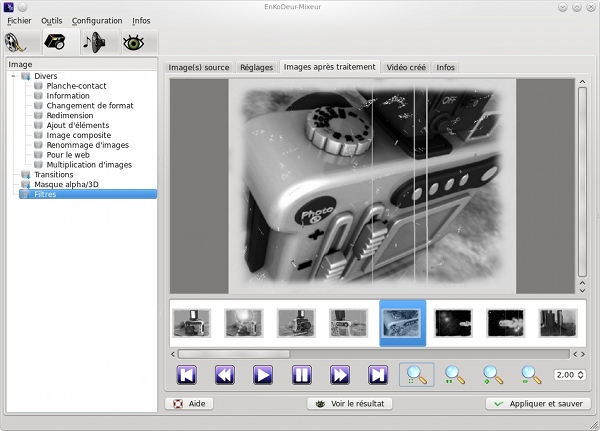The image size is (600, 431).
Task: Click the green checkmark on Appliquer et sauver
Action: click(x=499, y=404)
